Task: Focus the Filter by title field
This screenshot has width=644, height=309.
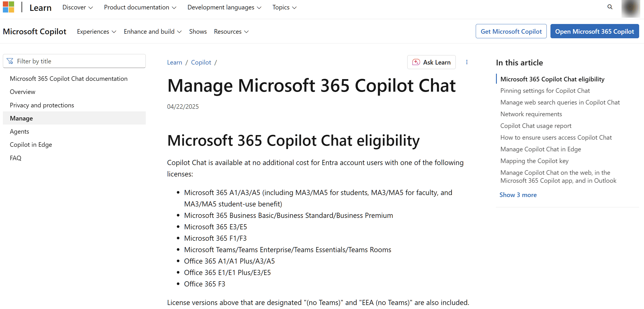Action: coord(74,61)
